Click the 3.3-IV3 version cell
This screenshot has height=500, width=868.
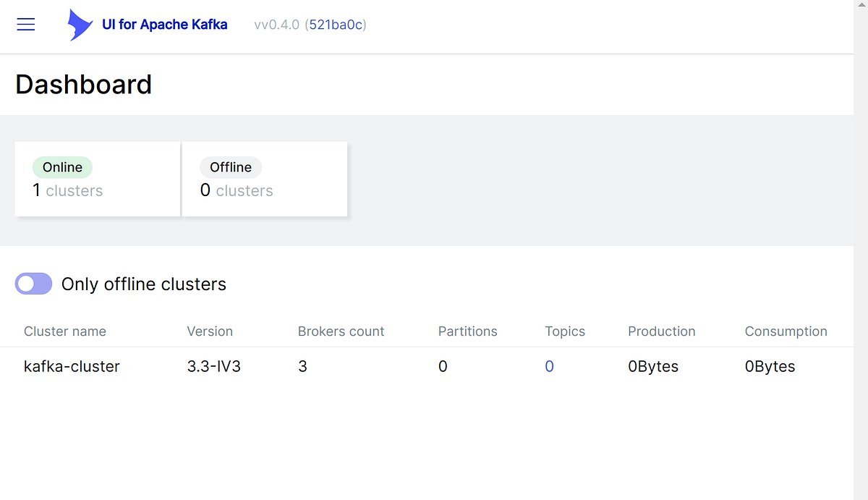coord(213,367)
